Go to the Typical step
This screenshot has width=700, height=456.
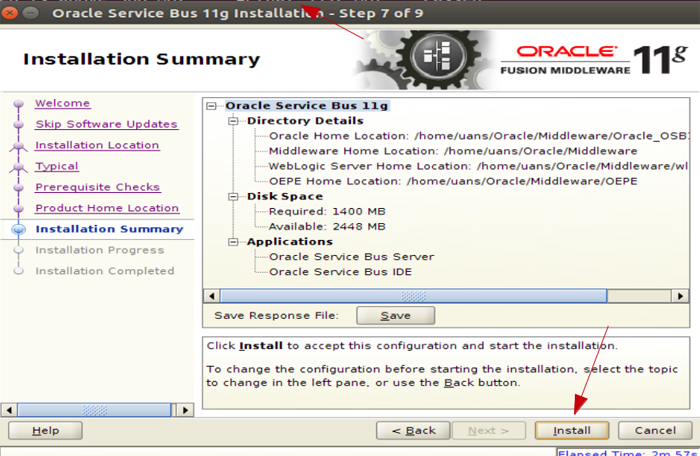[57, 166]
